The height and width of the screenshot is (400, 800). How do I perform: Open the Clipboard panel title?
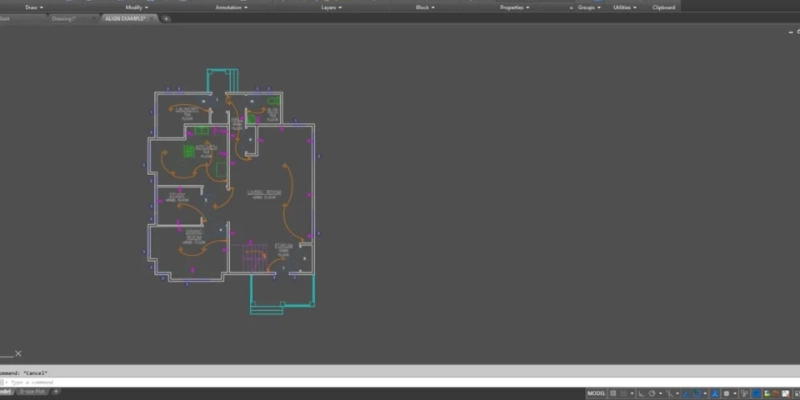[664, 8]
